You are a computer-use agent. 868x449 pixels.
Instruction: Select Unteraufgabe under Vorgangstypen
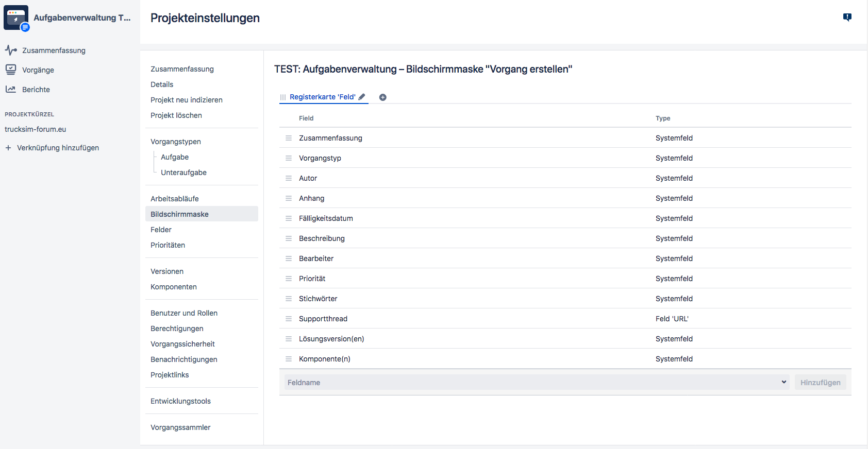point(183,172)
